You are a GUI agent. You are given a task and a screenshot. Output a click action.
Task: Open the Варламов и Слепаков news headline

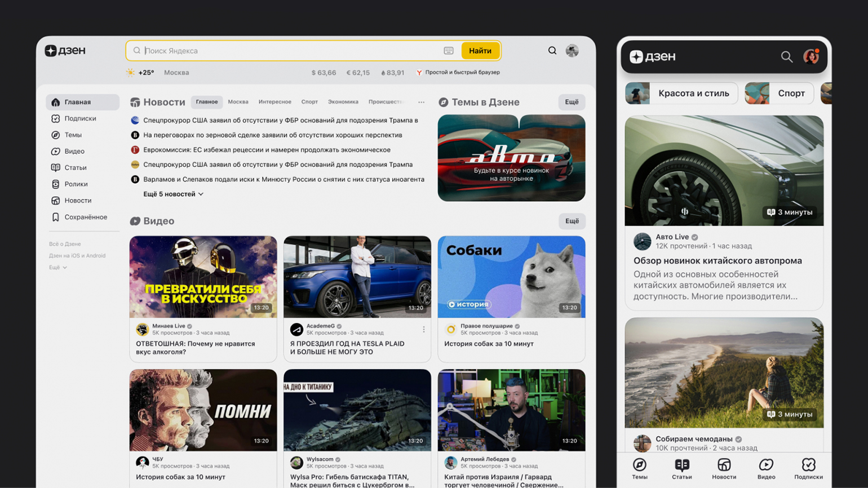(284, 179)
